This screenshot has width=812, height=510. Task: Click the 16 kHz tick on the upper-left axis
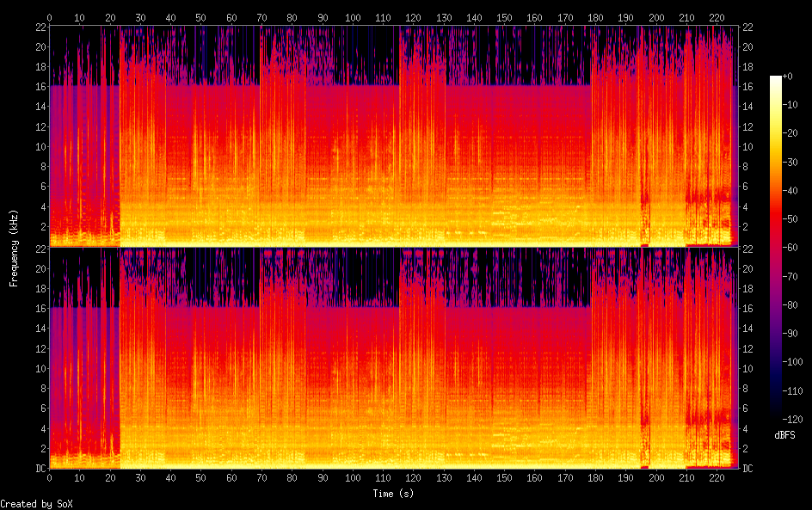[39, 86]
